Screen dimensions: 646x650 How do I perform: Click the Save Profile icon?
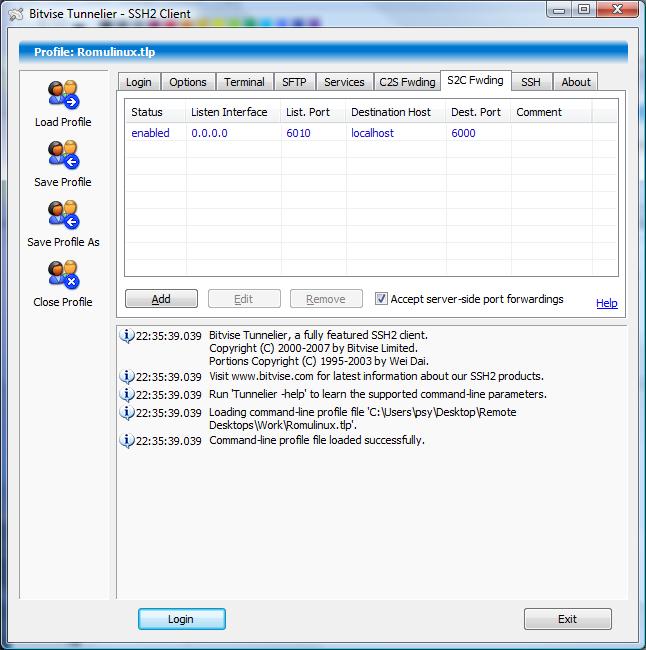(63, 154)
